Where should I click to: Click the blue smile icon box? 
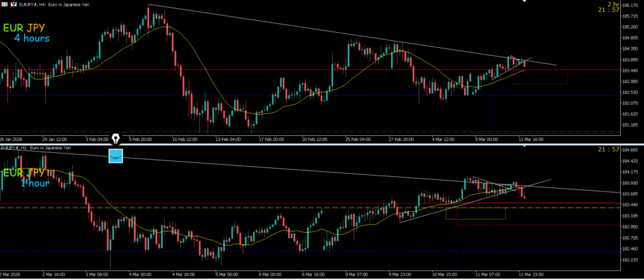(x=116, y=155)
